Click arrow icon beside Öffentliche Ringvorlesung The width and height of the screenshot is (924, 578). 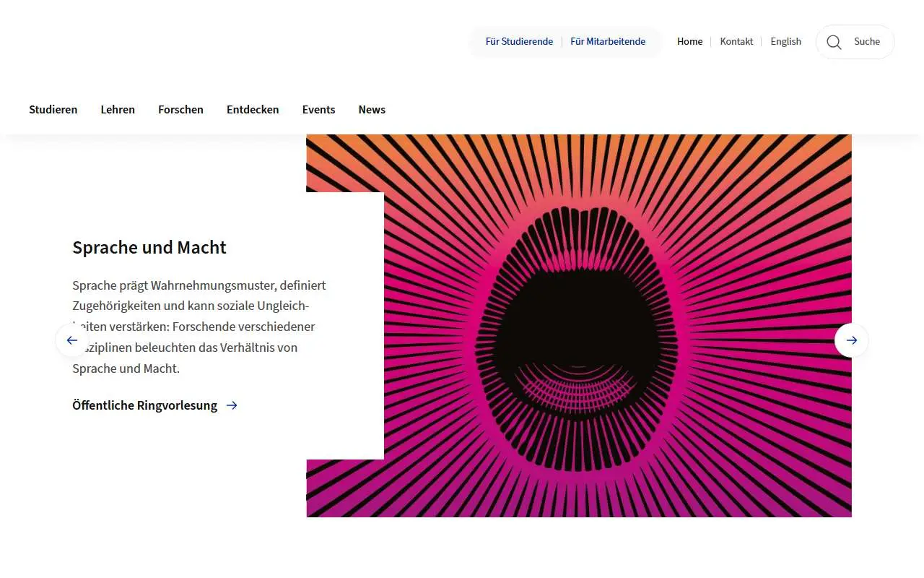[x=232, y=405]
